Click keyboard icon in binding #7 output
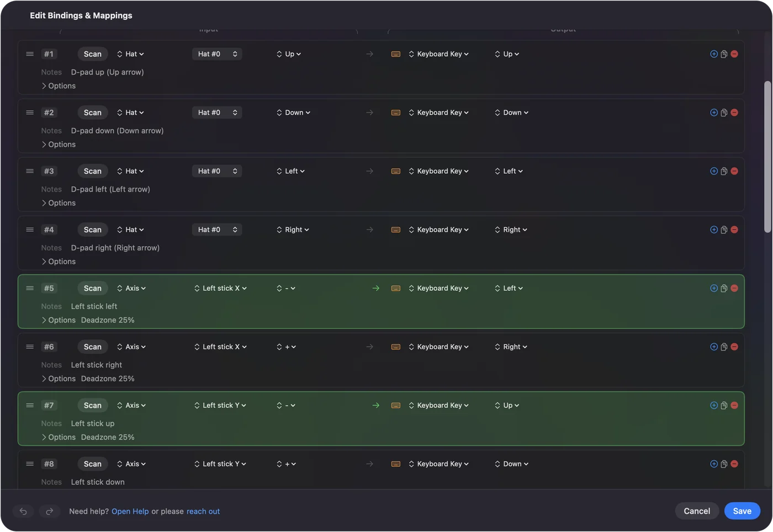This screenshot has height=532, width=773. click(x=396, y=405)
